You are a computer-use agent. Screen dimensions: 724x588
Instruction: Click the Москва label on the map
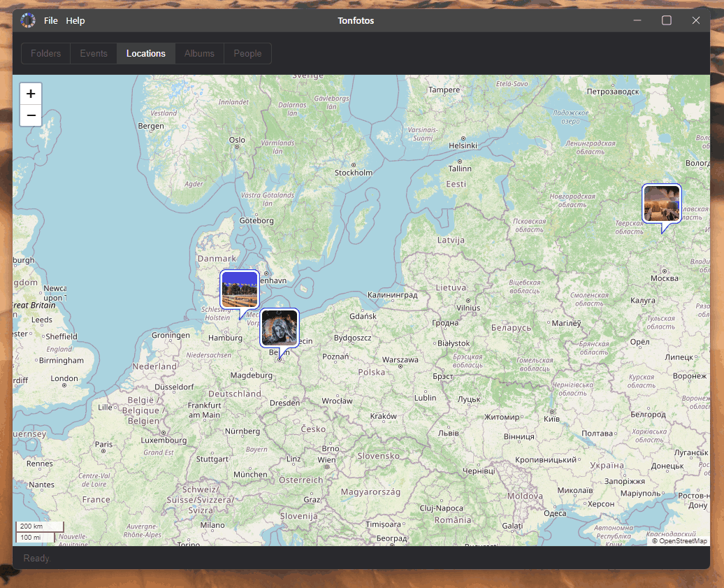point(665,278)
